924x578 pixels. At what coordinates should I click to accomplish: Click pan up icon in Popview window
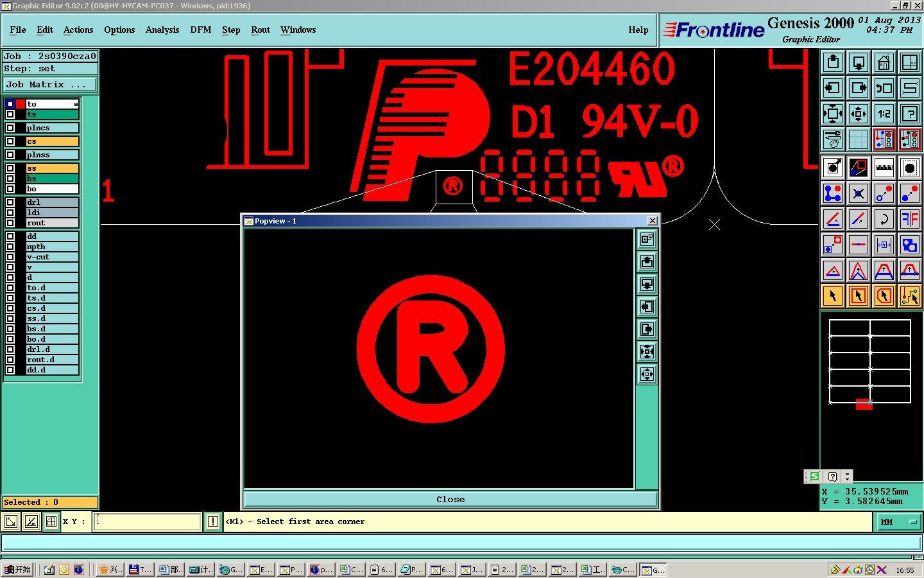tap(647, 261)
